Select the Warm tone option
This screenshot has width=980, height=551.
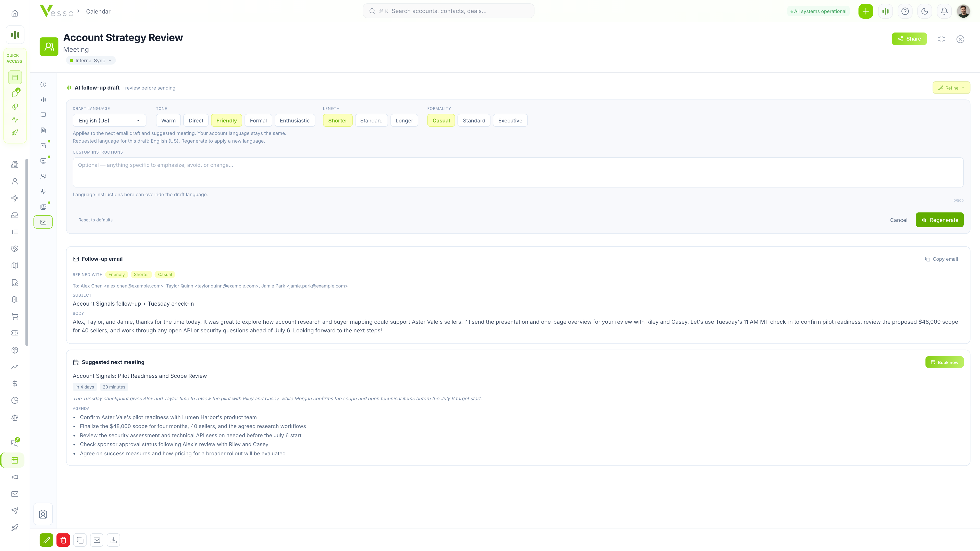click(168, 121)
